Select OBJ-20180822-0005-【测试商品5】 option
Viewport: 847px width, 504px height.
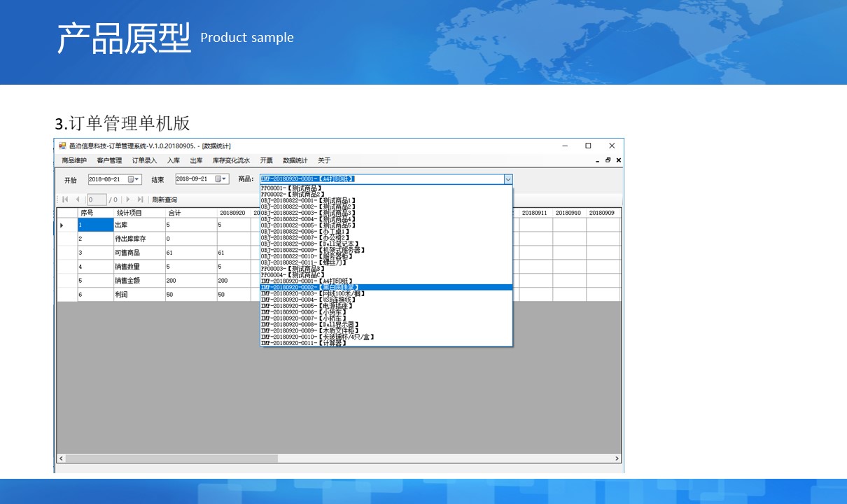pyautogui.click(x=386, y=225)
